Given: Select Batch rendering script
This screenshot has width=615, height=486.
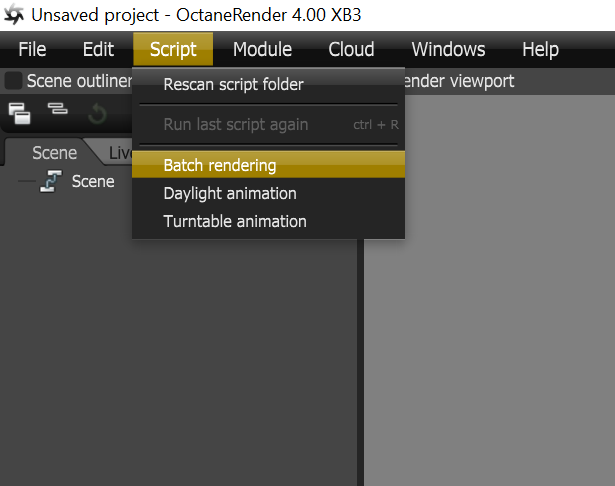Looking at the screenshot, I should tap(269, 165).
